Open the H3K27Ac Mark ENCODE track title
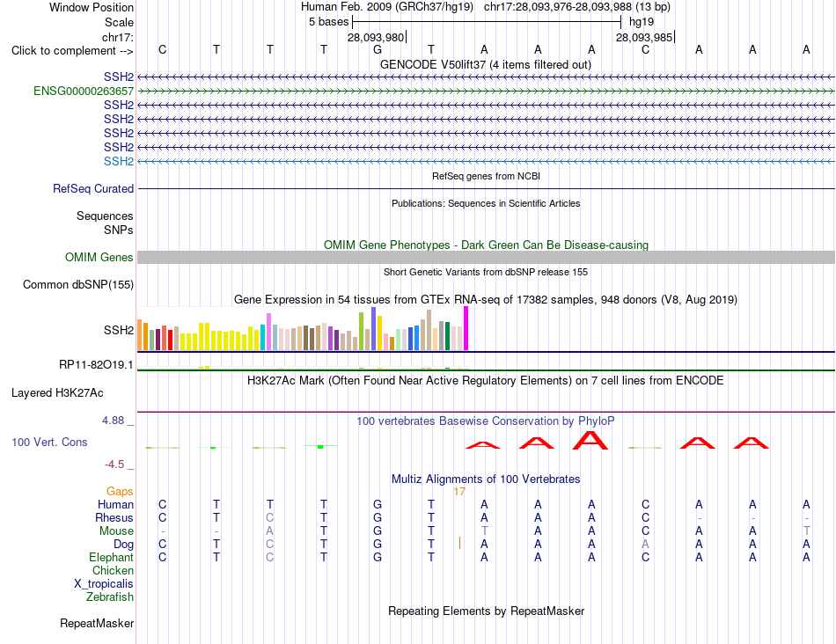This screenshot has height=644, width=836. 486,381
